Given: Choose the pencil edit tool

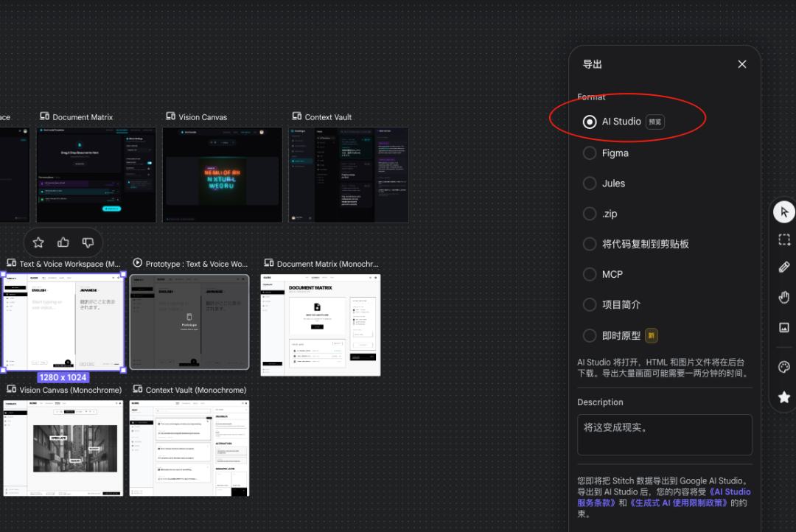Looking at the screenshot, I should click(x=784, y=267).
